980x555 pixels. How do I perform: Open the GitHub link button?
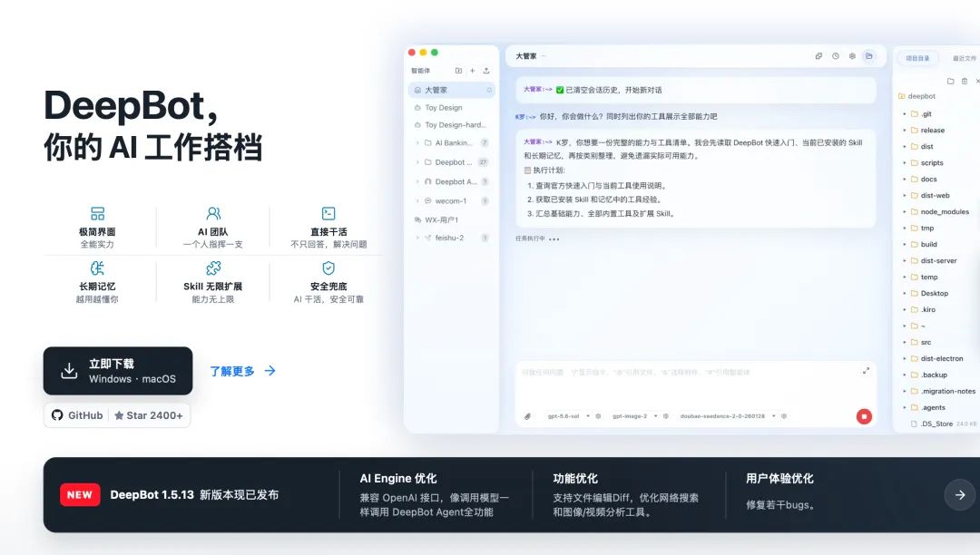point(77,415)
